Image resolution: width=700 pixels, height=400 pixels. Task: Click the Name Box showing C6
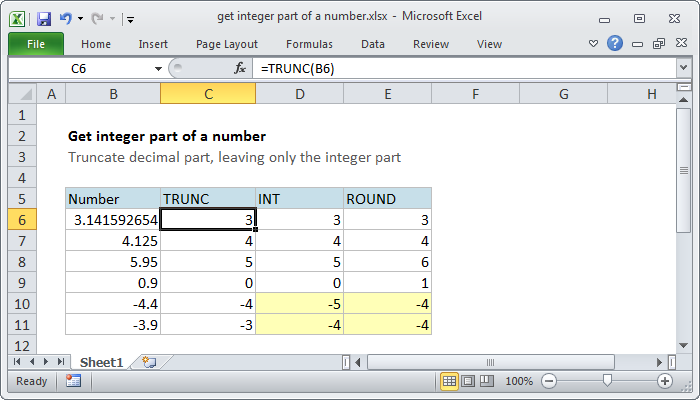(81, 69)
